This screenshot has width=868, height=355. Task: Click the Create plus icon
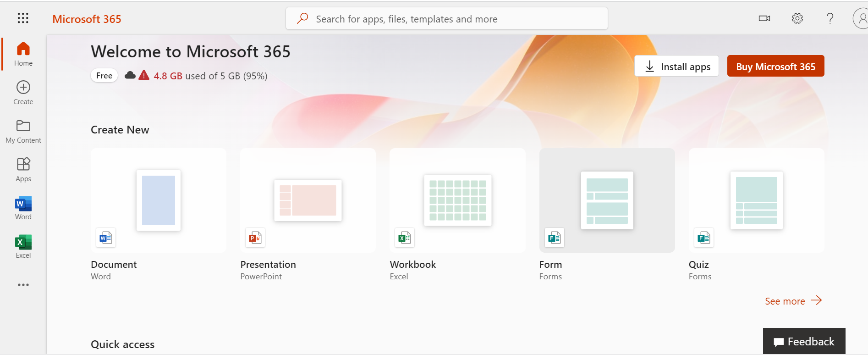point(23,88)
